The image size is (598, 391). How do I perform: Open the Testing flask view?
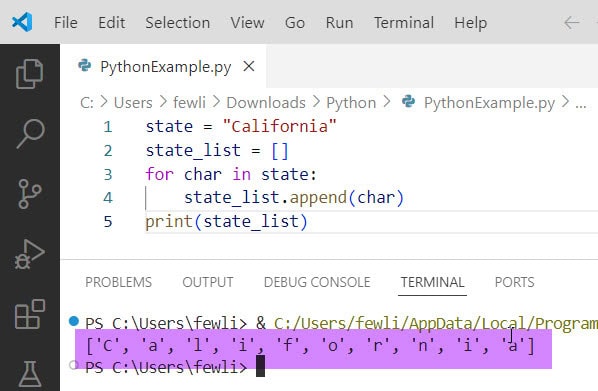tap(30, 374)
